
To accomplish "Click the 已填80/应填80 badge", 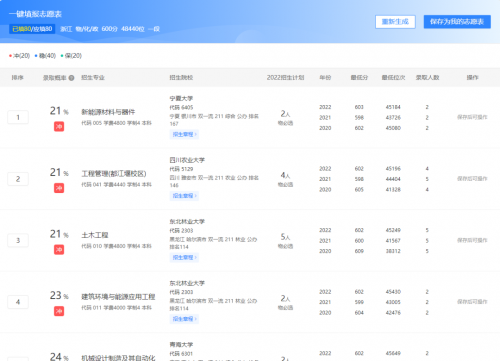I will (32, 29).
